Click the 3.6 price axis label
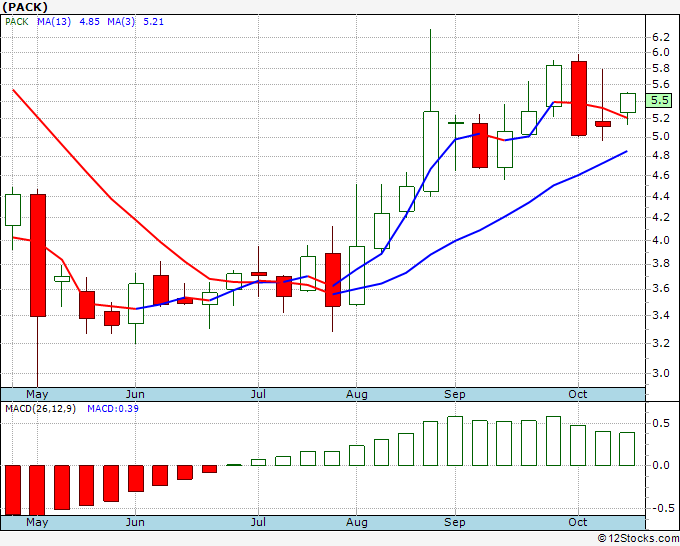 (x=660, y=288)
